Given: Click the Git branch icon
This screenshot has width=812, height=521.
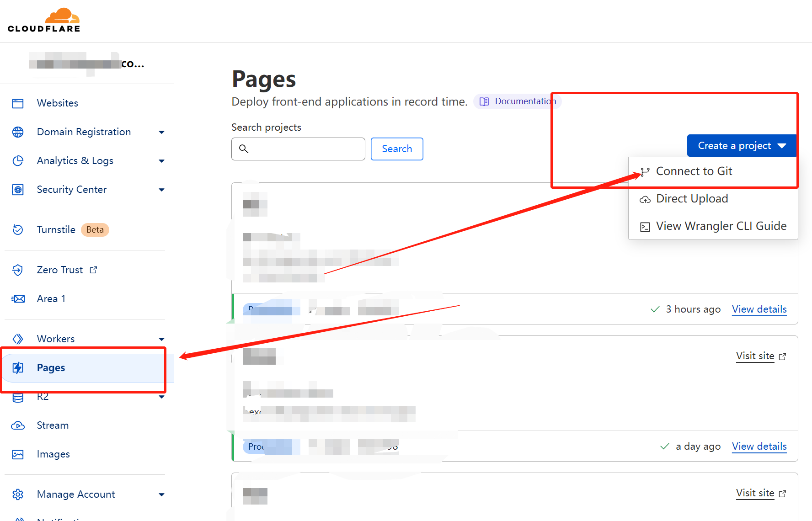Looking at the screenshot, I should (645, 172).
